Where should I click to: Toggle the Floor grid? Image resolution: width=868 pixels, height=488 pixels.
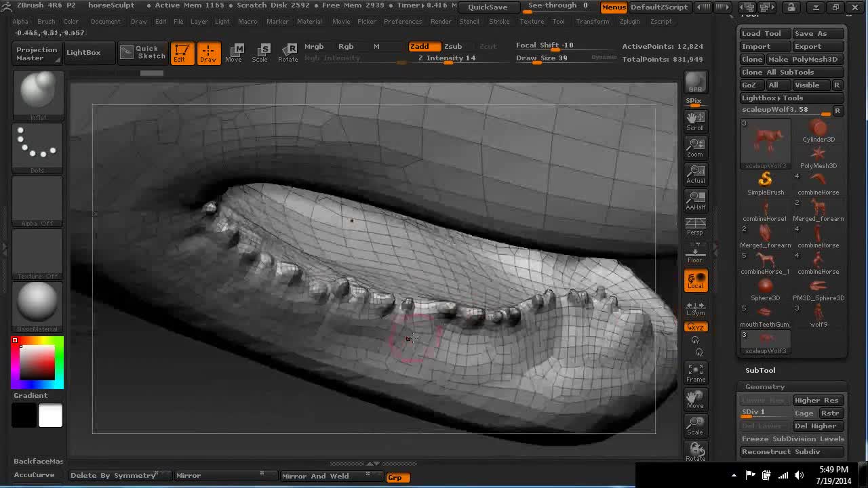tap(695, 253)
